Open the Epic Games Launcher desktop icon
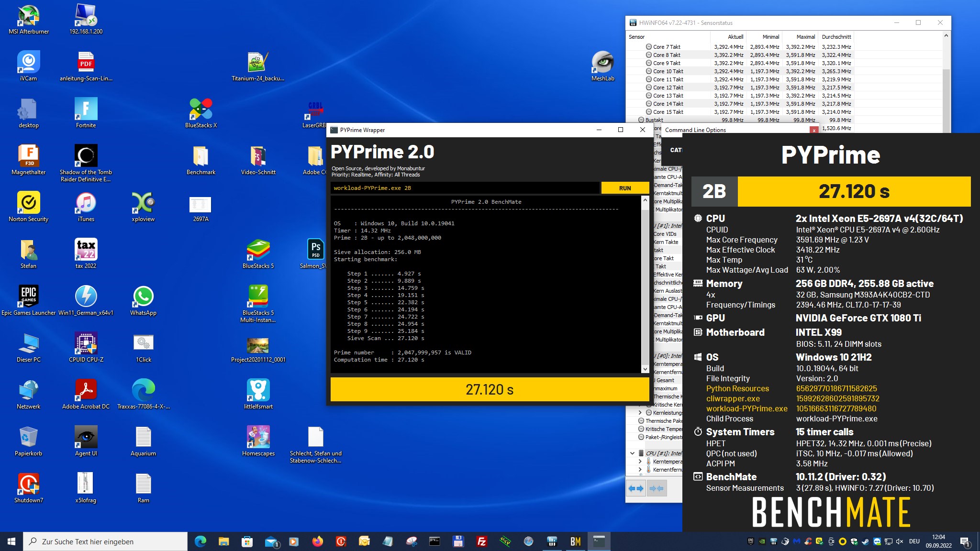The image size is (980, 551). [x=29, y=300]
